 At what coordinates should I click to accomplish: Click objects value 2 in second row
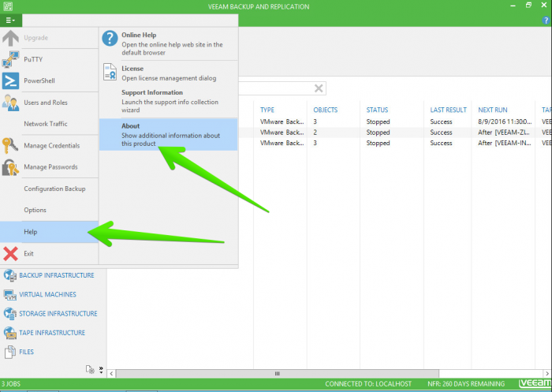(x=315, y=133)
